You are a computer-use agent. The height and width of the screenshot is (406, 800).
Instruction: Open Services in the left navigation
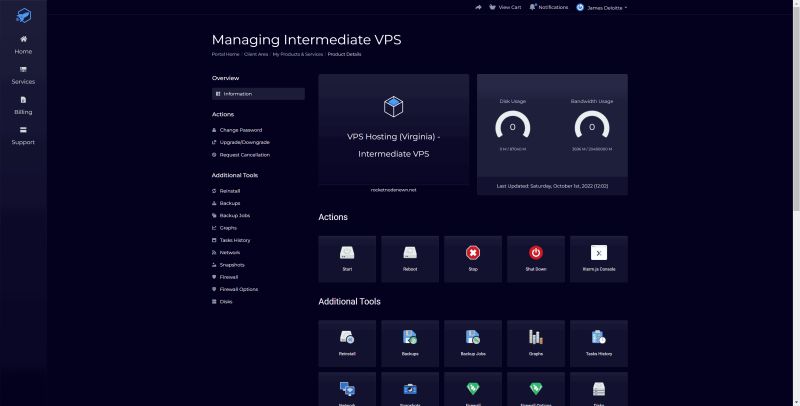(x=23, y=75)
